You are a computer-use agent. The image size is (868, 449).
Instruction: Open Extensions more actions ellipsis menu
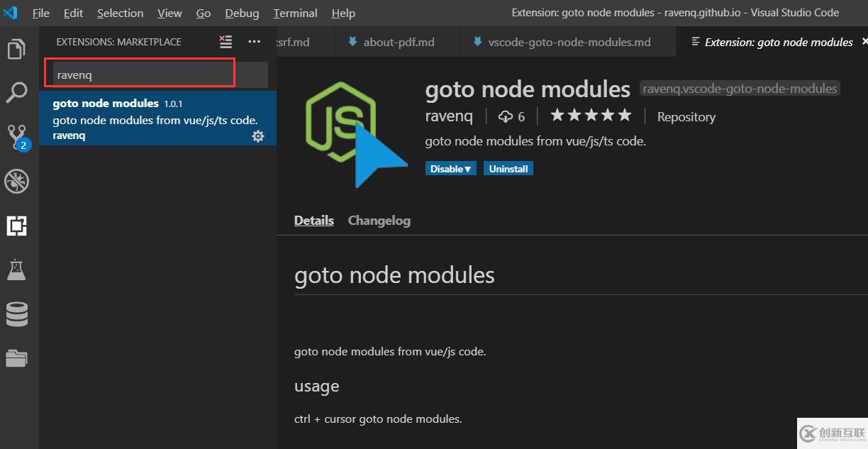[254, 42]
